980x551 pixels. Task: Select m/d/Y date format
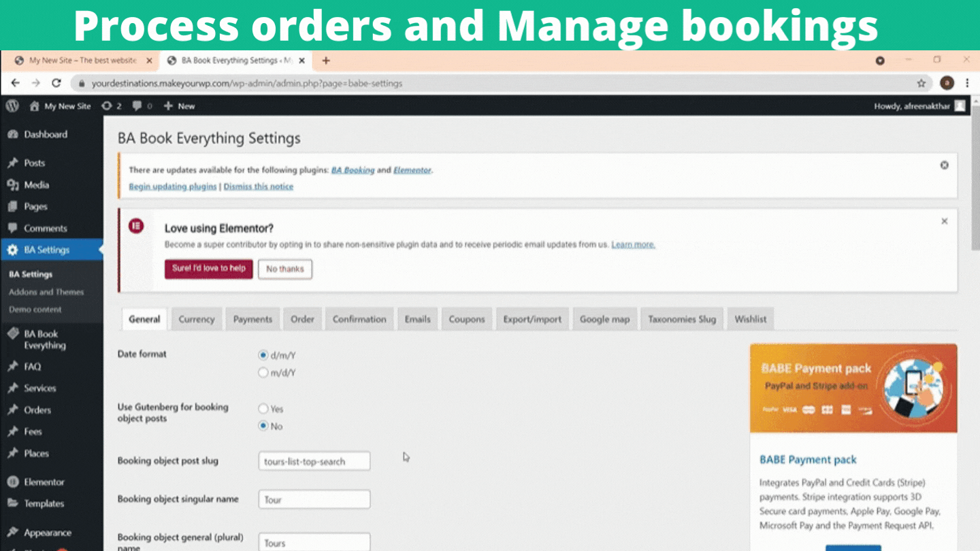(263, 373)
